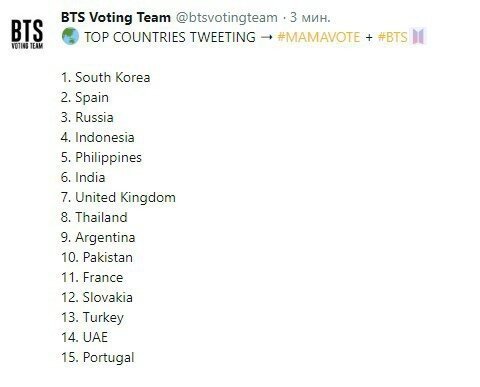Click the Philippines list entry
The width and height of the screenshot is (480, 387).
[x=101, y=158]
